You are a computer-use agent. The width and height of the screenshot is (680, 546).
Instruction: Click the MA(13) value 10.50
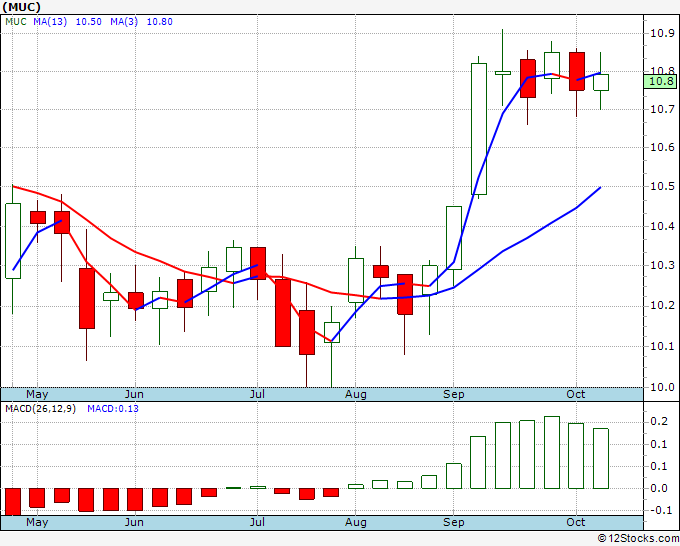[x=88, y=22]
